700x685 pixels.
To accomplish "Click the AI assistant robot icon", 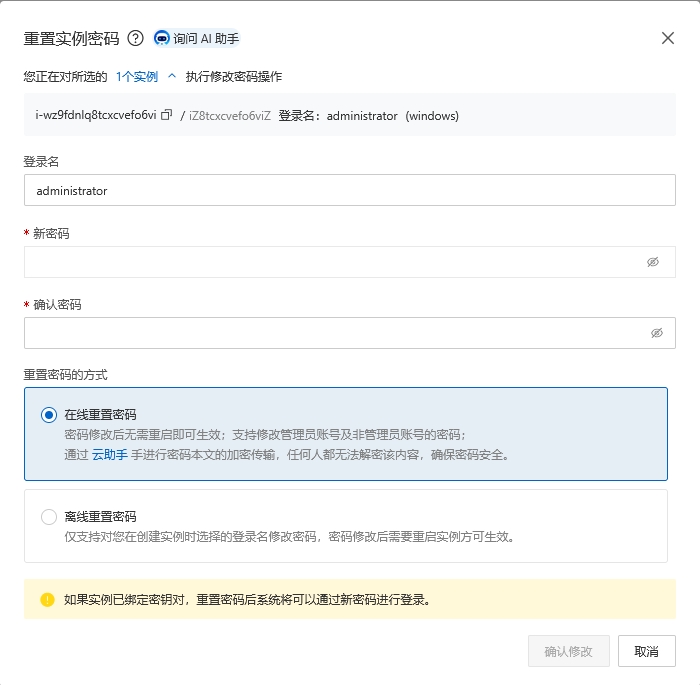I will [162, 38].
